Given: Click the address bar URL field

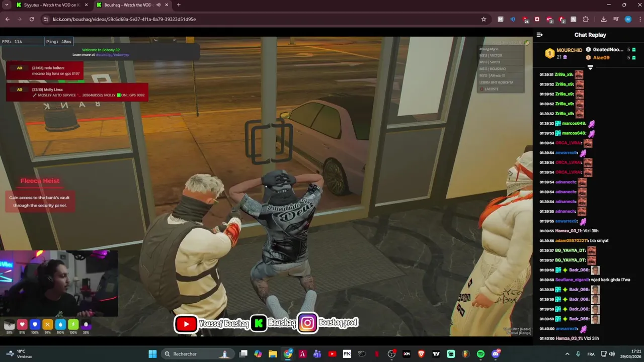Looking at the screenshot, I should pos(262,19).
